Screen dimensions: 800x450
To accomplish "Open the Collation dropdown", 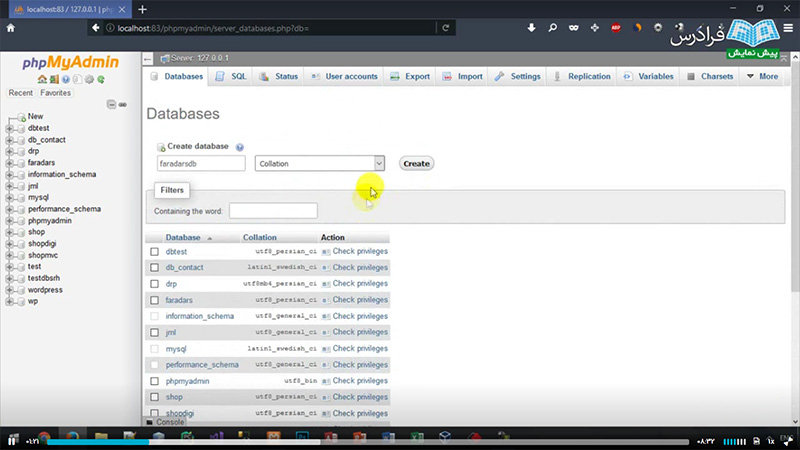I will 320,163.
